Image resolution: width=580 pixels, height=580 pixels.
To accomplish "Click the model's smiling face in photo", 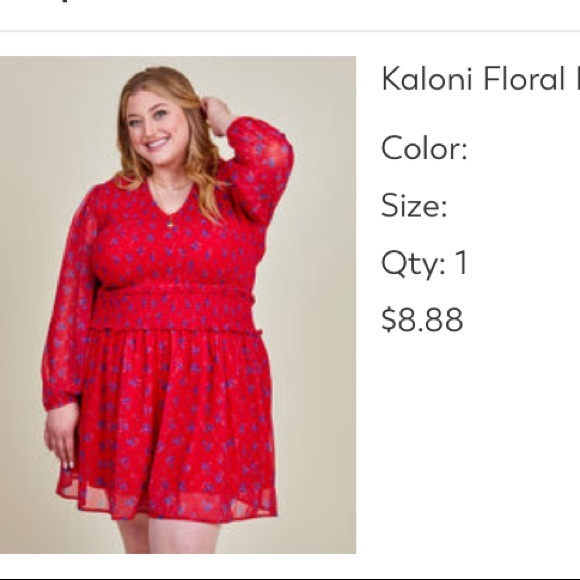I will (x=155, y=129).
